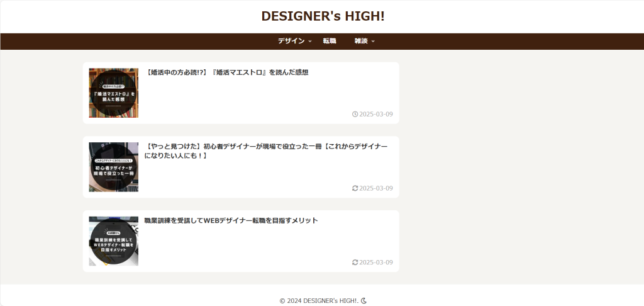The image size is (644, 306).
Task: Open the デザイン menu item
Action: (291, 41)
